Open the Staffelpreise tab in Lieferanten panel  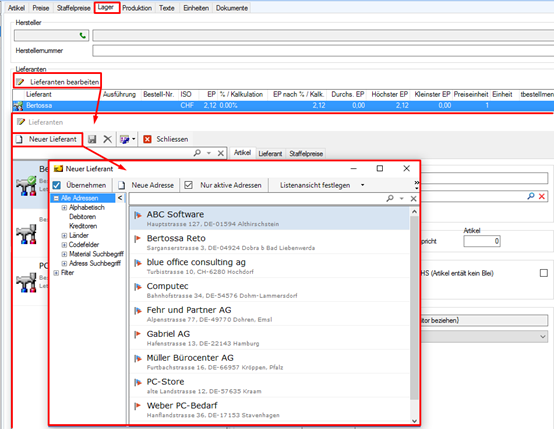(x=306, y=154)
